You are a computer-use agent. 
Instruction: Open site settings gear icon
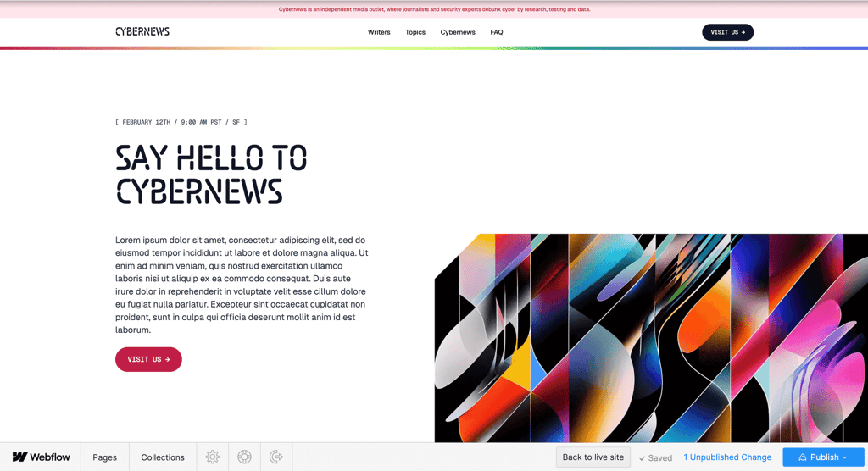click(x=213, y=457)
